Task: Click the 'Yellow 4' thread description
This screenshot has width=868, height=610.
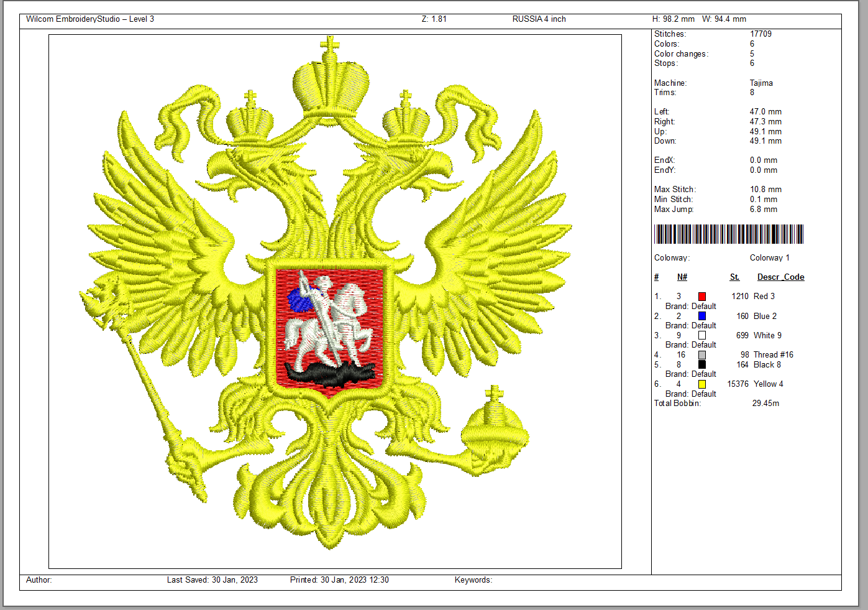Action: point(769,384)
